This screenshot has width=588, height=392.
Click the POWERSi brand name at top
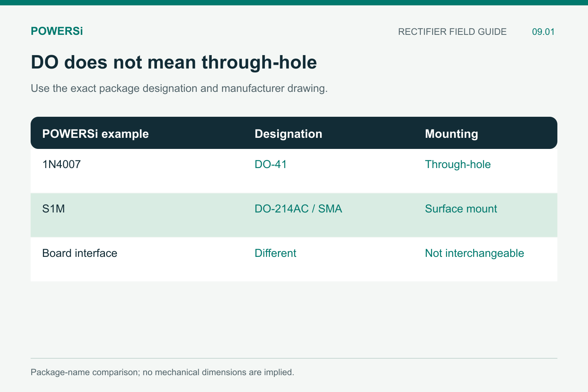[57, 31]
